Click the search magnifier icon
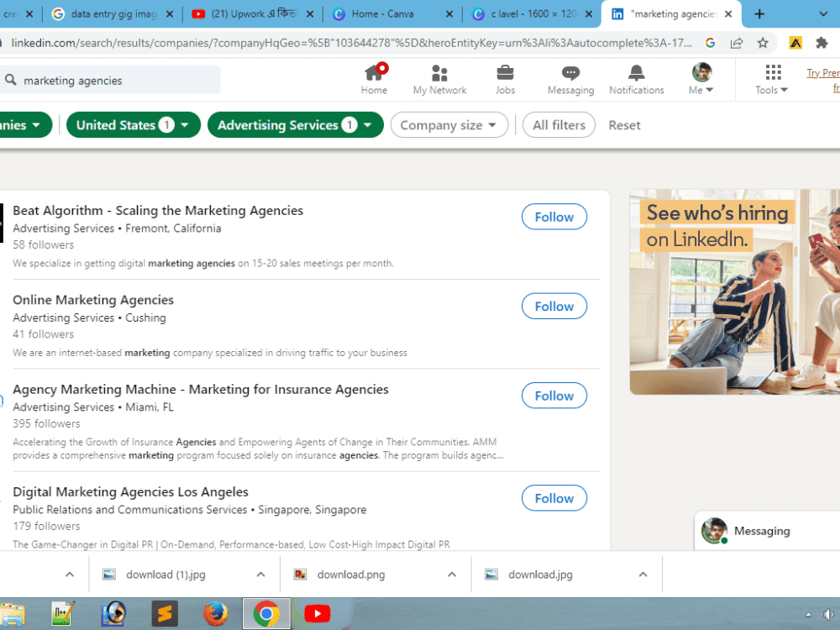The height and width of the screenshot is (630, 840). (x=11, y=80)
